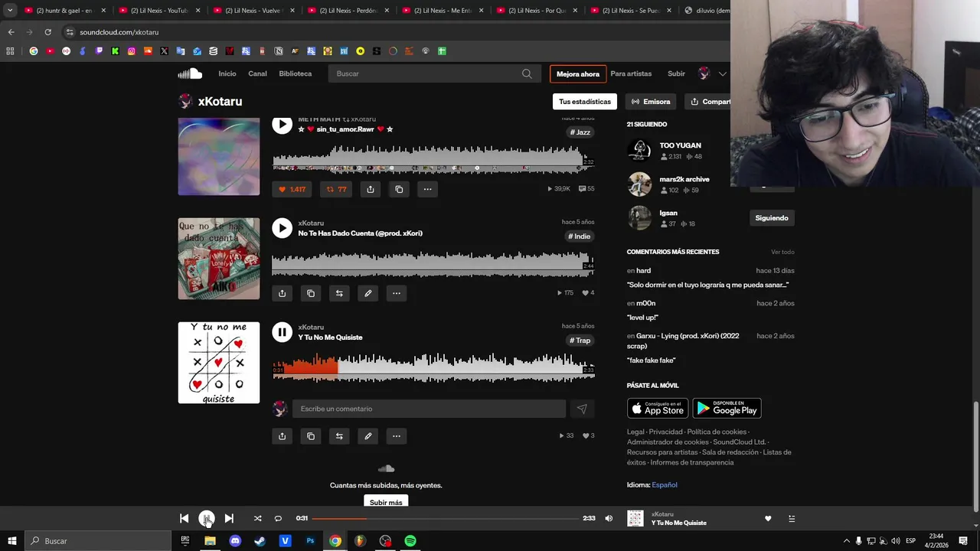
Task: Open the TOO YUGAN profile
Action: pos(680,145)
